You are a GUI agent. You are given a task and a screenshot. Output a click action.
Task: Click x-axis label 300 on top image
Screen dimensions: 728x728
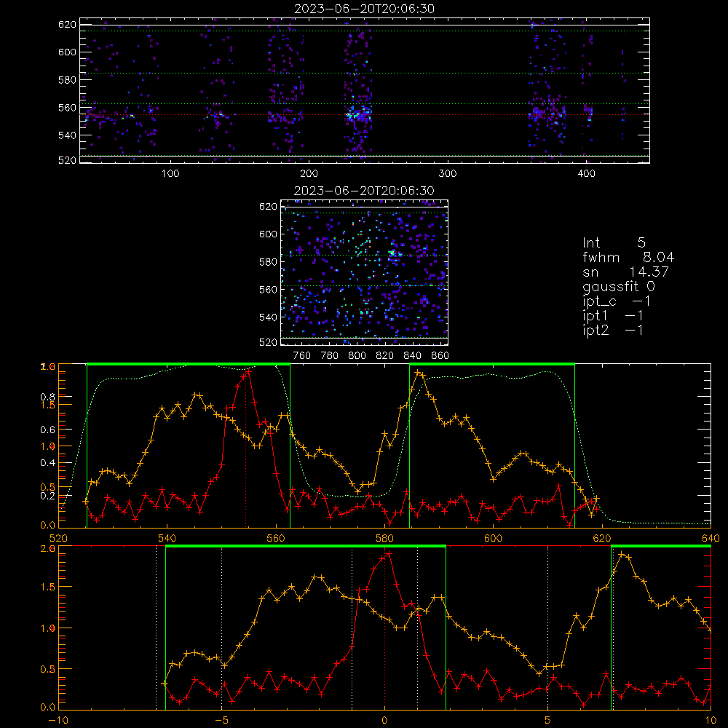(x=448, y=174)
